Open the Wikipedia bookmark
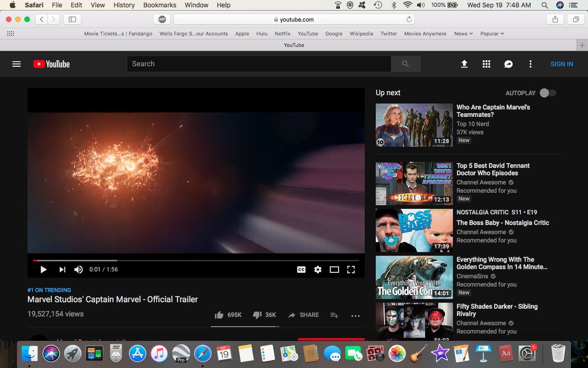Viewport: 588px width, 368px height. pyautogui.click(x=361, y=33)
